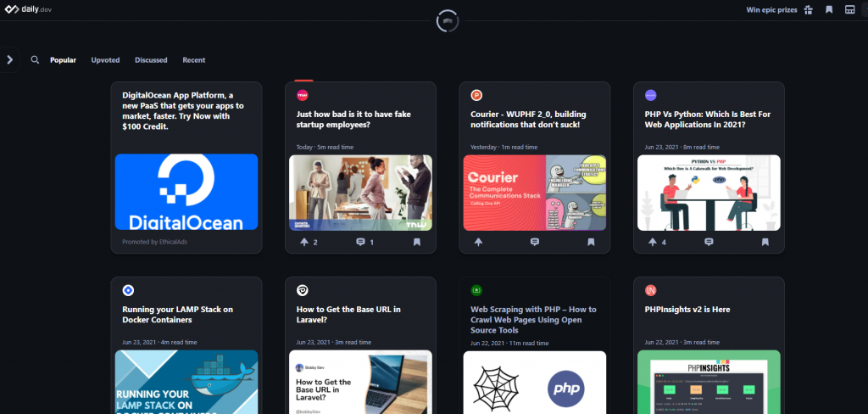Switch to the Discussed tab
Image resolution: width=868 pixels, height=414 pixels.
[x=151, y=60]
